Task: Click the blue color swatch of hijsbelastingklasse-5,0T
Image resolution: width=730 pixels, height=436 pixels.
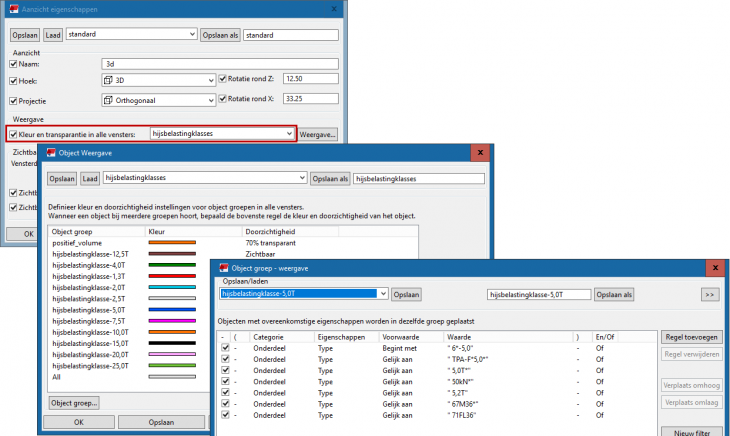Action: point(172,309)
